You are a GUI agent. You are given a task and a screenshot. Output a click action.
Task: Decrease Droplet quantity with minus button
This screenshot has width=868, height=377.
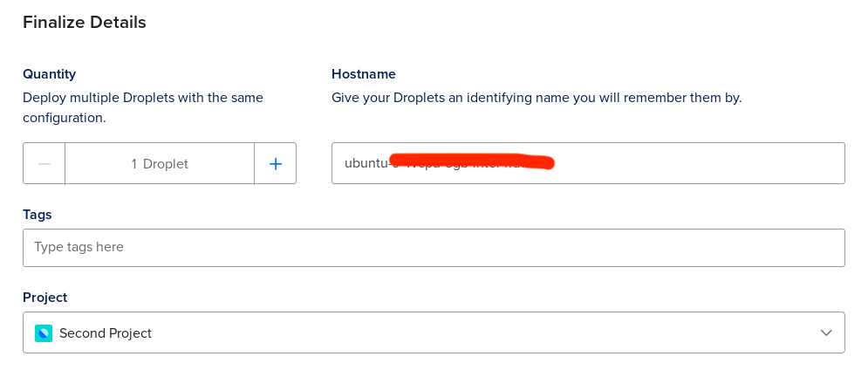[44, 163]
